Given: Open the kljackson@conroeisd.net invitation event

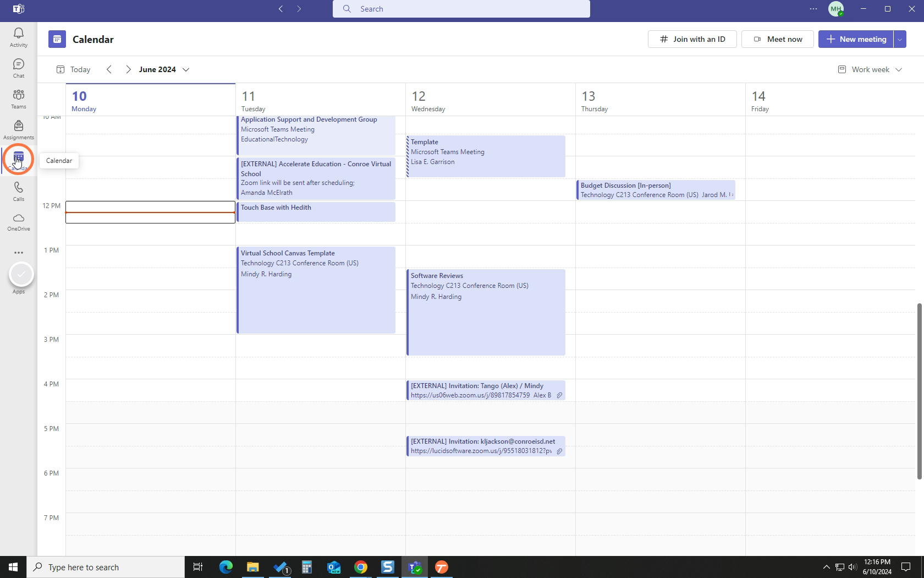Looking at the screenshot, I should click(486, 446).
